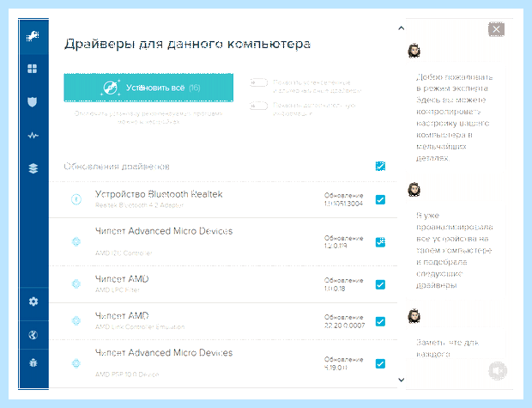Click the update version 22.20.0.0007 text
Viewport: 532px width, 408px height.
coord(344,326)
